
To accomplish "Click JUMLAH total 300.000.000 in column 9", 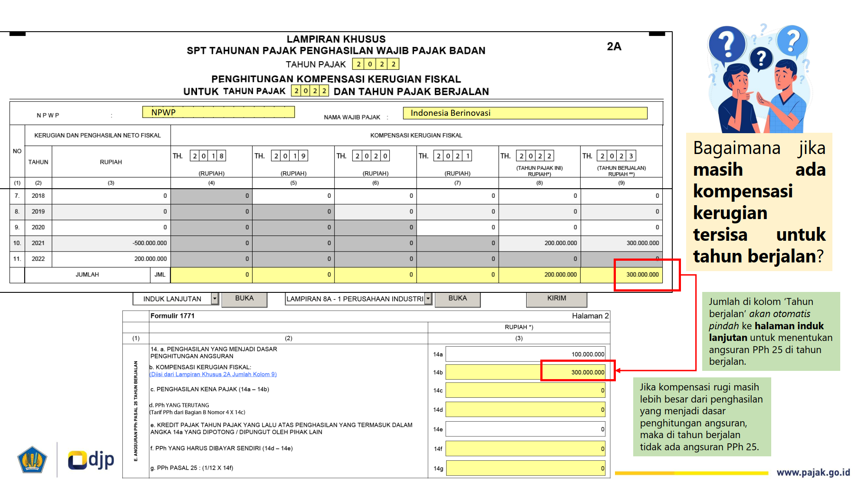I will (x=621, y=275).
